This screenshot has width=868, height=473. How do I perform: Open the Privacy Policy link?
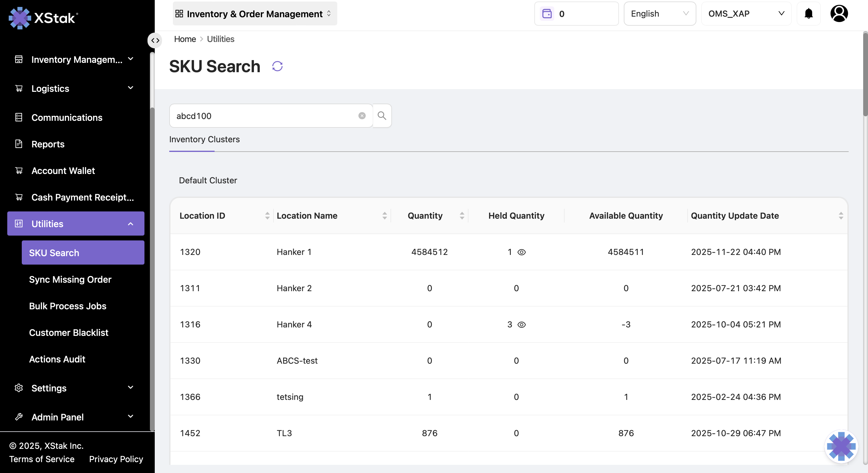116,459
